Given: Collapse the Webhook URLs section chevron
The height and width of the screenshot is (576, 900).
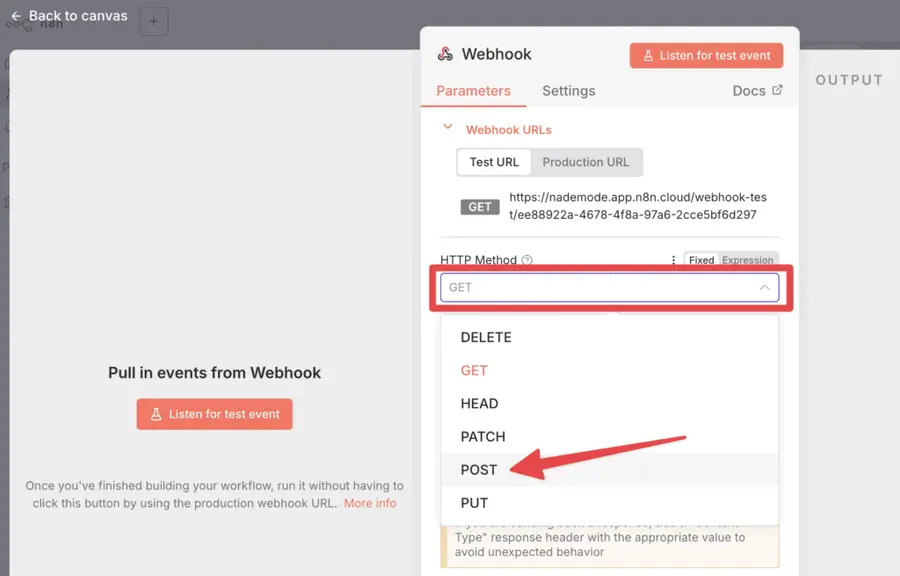Looking at the screenshot, I should click(x=448, y=127).
